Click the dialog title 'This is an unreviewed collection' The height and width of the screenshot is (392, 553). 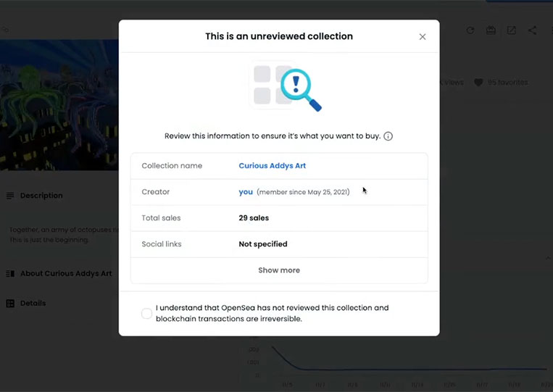(279, 36)
